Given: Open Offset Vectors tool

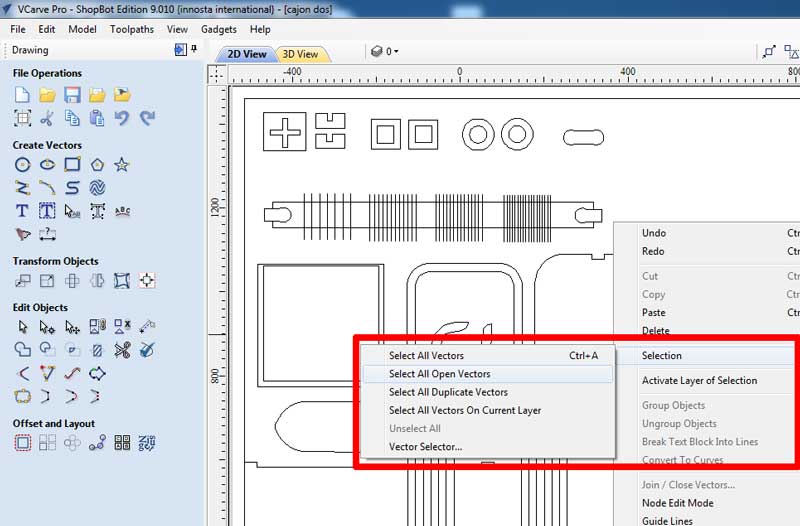Looking at the screenshot, I should pos(22,442).
